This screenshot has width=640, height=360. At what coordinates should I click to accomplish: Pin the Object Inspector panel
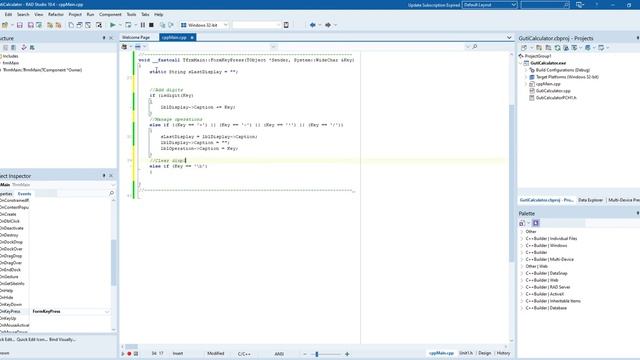104,176
